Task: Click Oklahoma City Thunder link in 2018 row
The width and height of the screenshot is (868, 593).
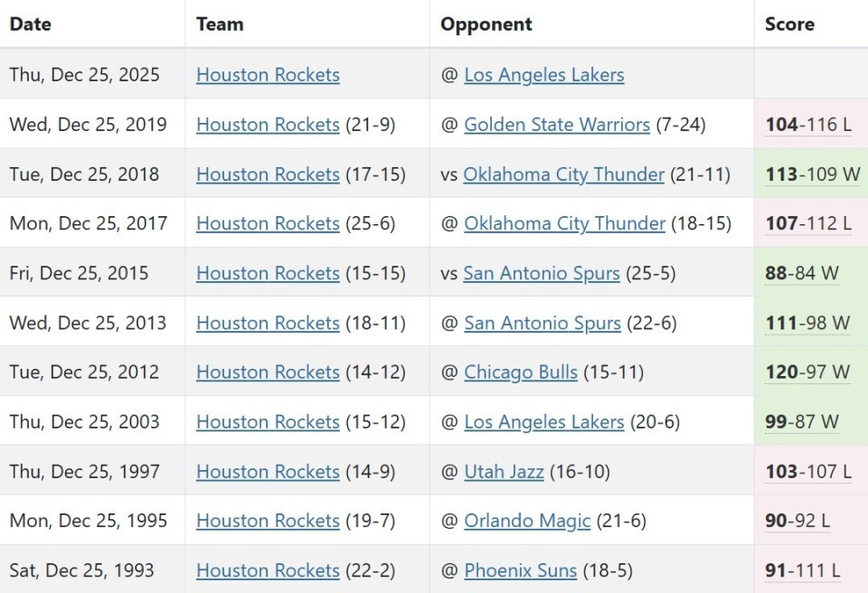Action: coord(563,174)
